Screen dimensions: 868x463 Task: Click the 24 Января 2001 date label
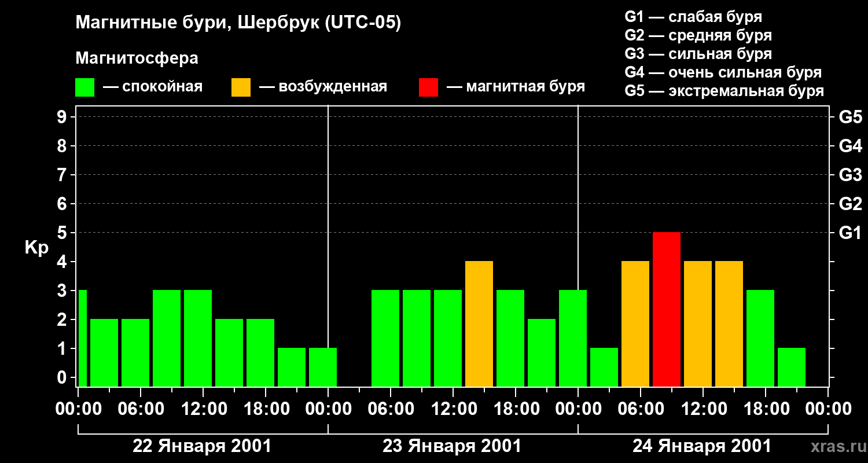click(702, 446)
